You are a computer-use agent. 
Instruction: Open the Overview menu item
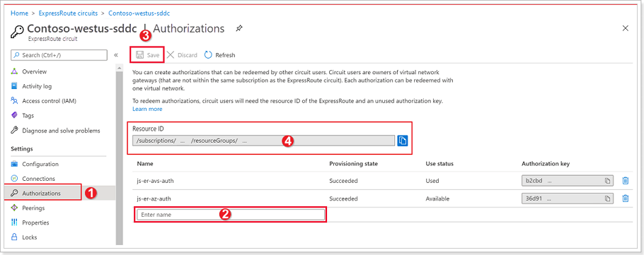(x=34, y=71)
